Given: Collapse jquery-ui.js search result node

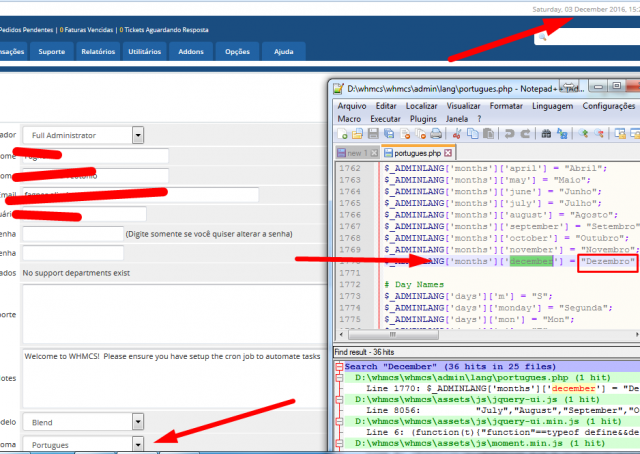Looking at the screenshot, I should coord(339,400).
